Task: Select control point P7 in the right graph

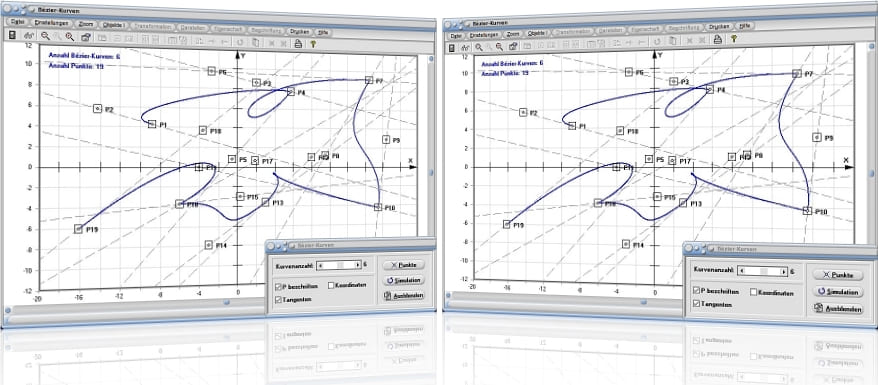Action: point(797,73)
